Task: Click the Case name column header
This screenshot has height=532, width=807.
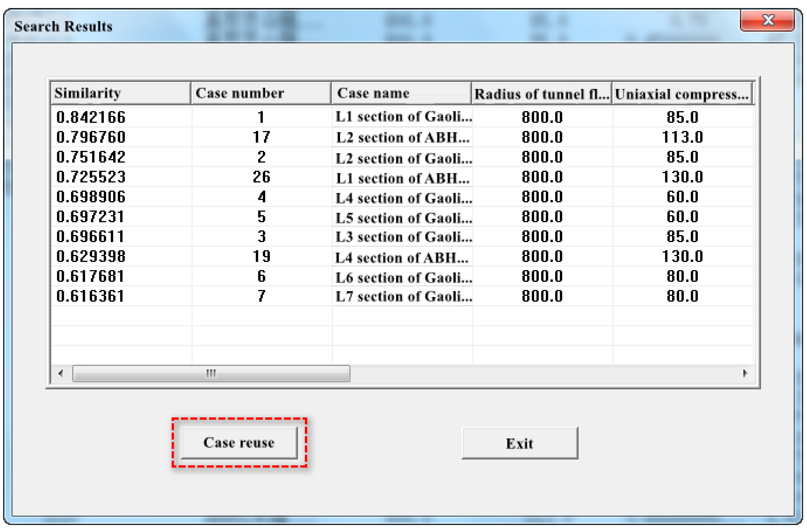Action: [401, 93]
